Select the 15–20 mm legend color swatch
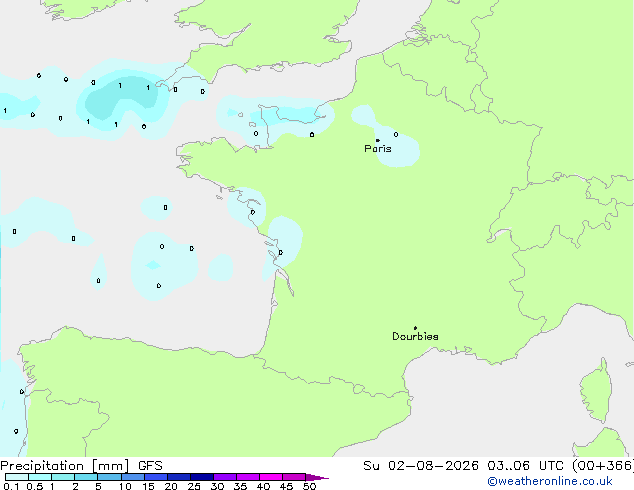Image resolution: width=634 pixels, height=490 pixels. 155,477
